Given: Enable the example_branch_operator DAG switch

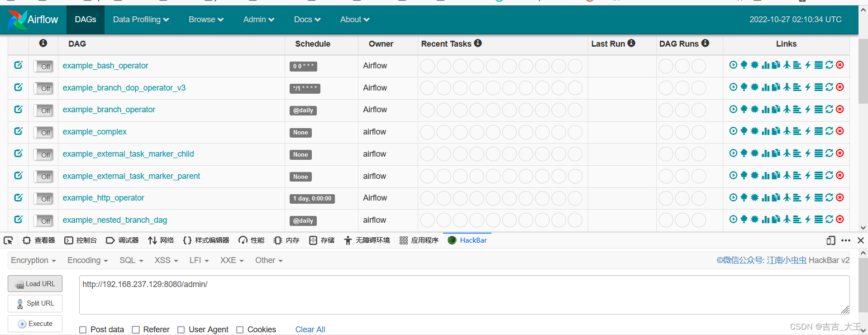Looking at the screenshot, I should [44, 110].
